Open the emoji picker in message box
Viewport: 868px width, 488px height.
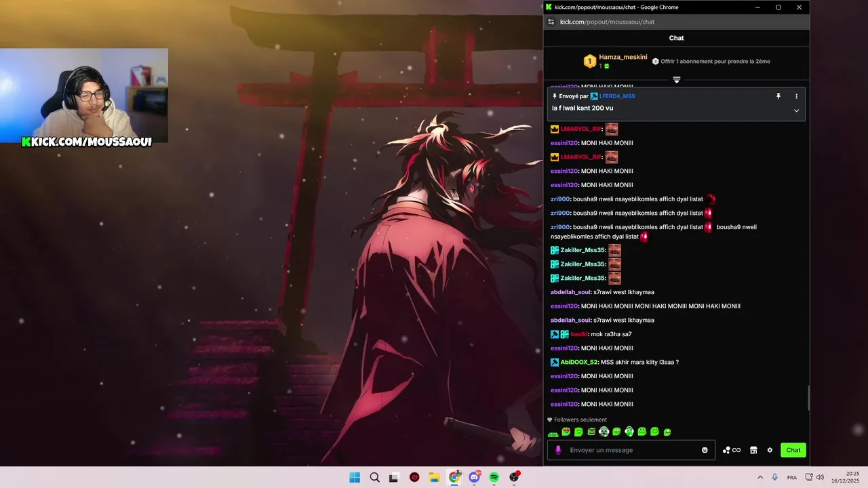(x=705, y=450)
